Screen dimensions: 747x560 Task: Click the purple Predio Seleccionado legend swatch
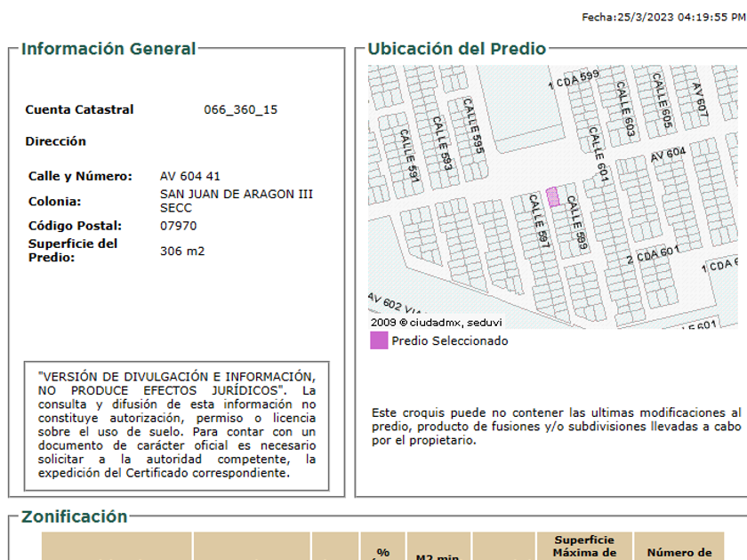[x=379, y=340]
